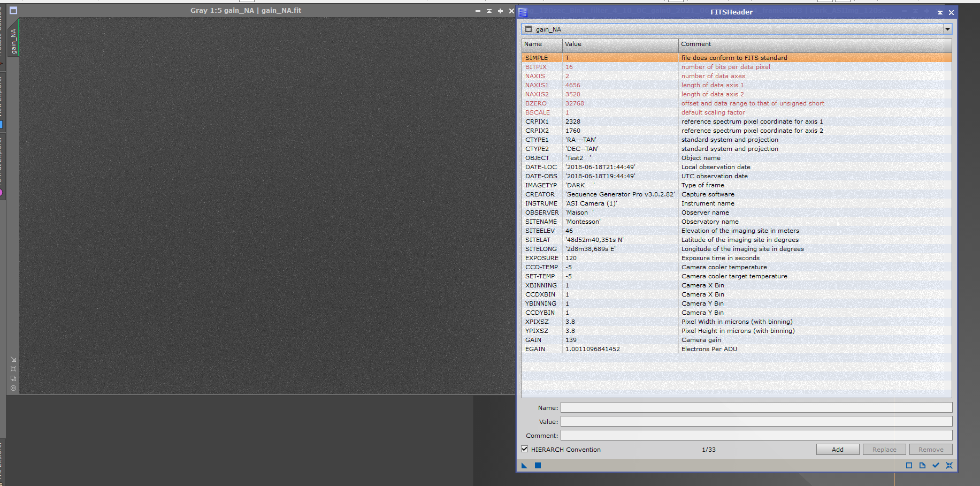Toggle the HIERARCH Convention checkbox
Image resolution: width=980 pixels, height=486 pixels.
(x=525, y=449)
